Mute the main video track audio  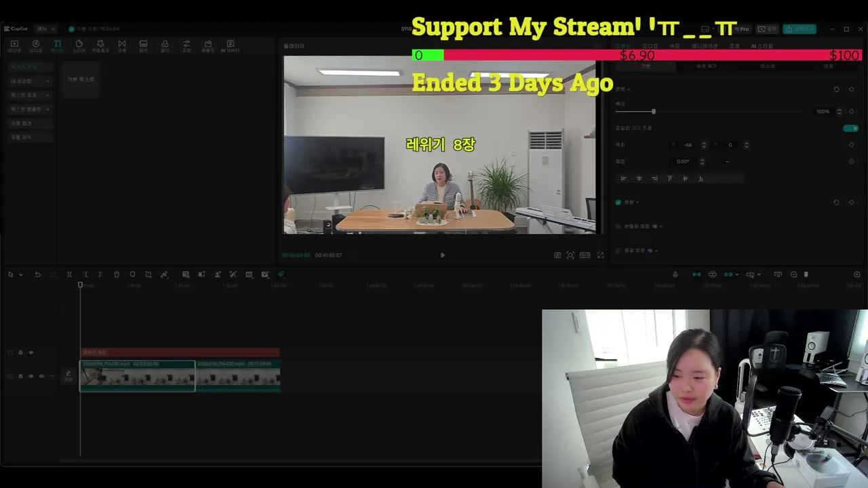coord(41,375)
